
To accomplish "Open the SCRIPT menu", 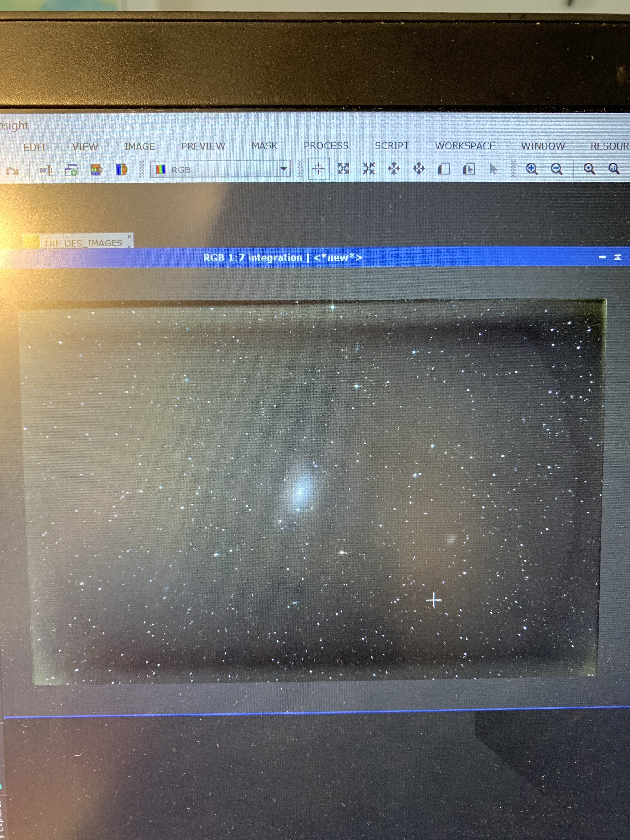I will (x=391, y=146).
